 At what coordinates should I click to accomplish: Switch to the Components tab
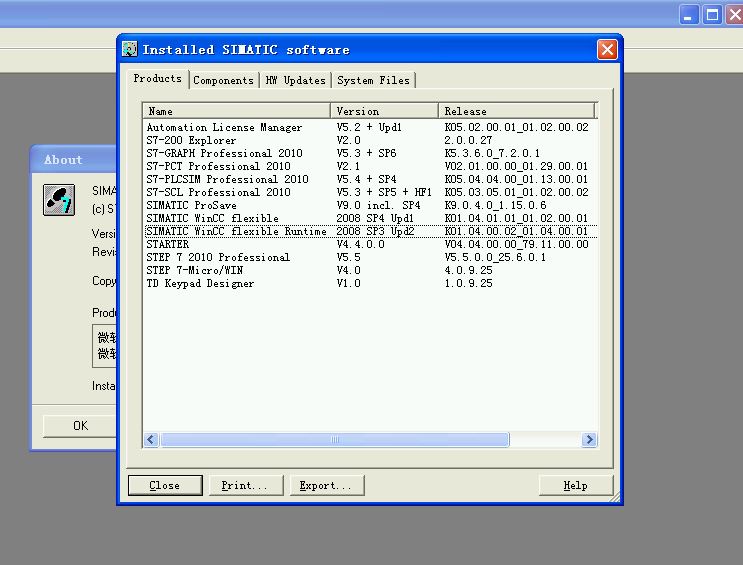(224, 81)
